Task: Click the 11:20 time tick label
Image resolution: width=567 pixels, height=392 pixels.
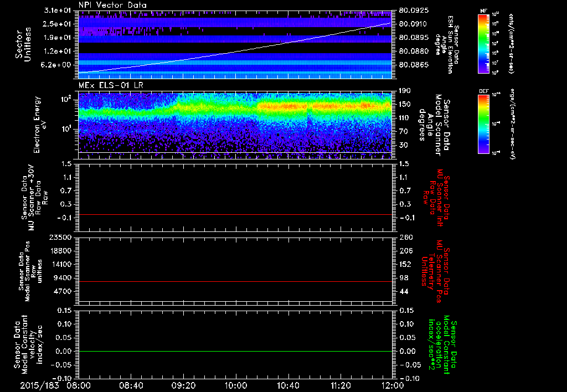Action: click(x=341, y=384)
